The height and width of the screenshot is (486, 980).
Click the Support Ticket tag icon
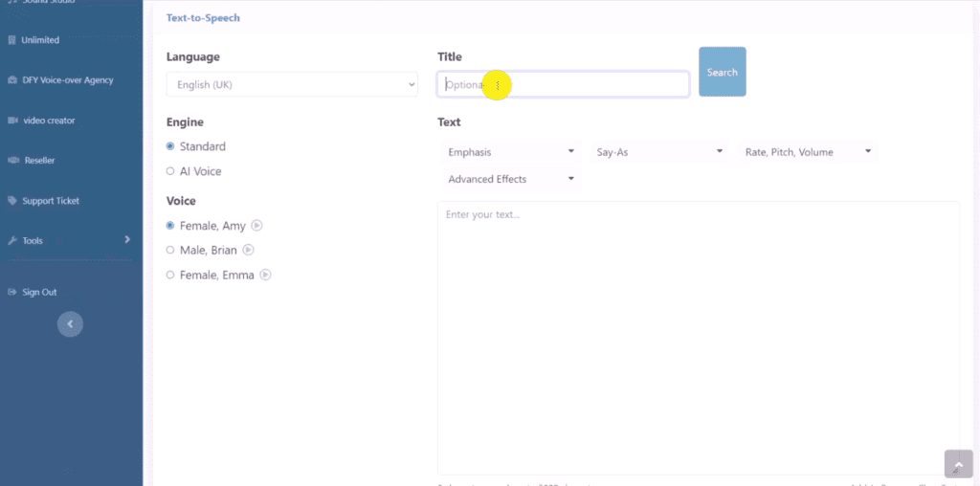[11, 201]
